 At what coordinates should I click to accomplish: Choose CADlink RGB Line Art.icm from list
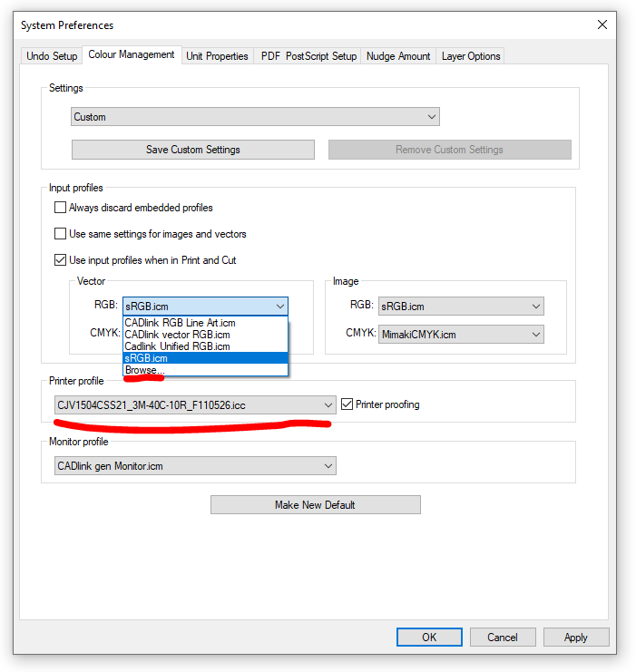(x=205, y=323)
